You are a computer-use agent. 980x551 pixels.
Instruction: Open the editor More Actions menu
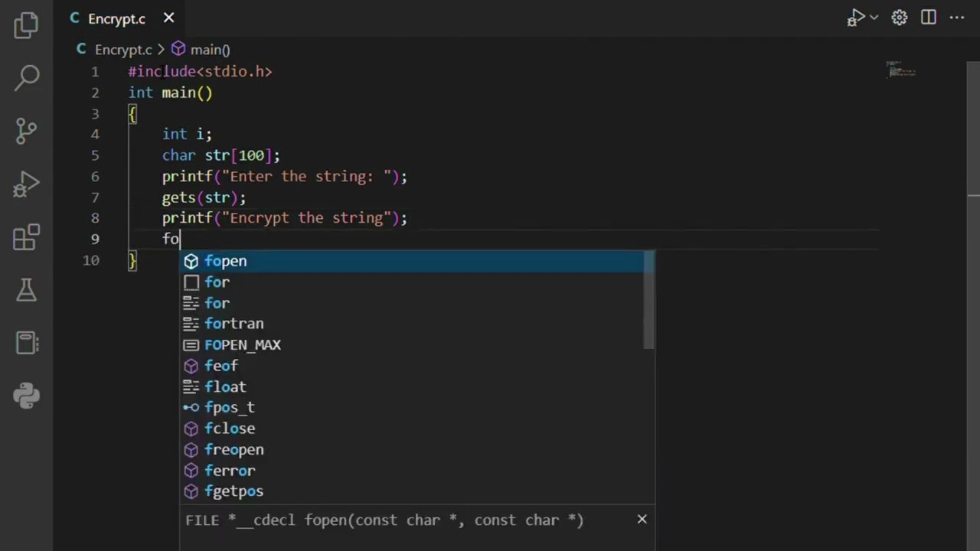[957, 18]
